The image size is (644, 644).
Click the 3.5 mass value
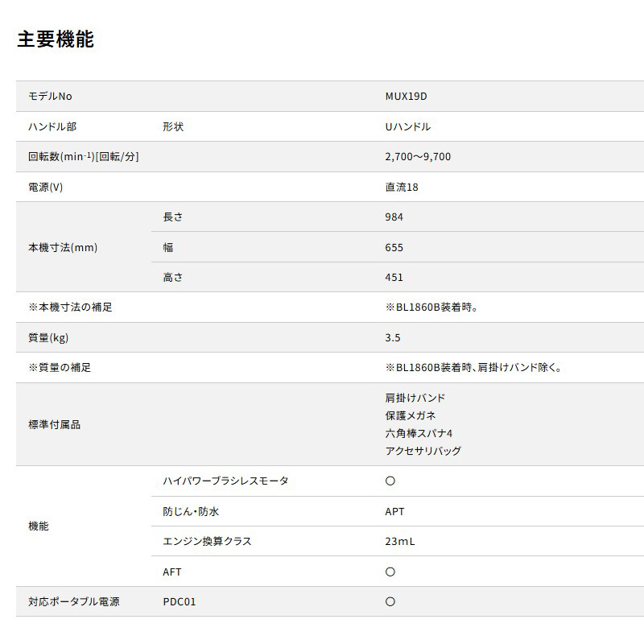(x=392, y=337)
